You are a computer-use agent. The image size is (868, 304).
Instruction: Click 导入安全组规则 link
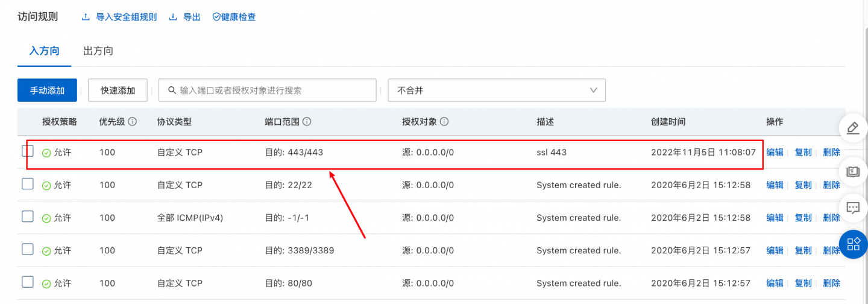(x=119, y=17)
